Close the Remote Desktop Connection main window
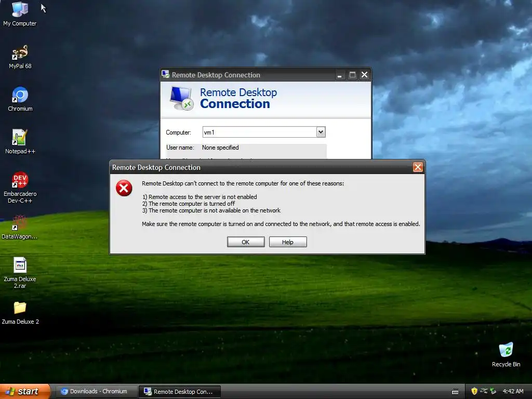Viewport: 532px width, 399px height. click(x=364, y=75)
